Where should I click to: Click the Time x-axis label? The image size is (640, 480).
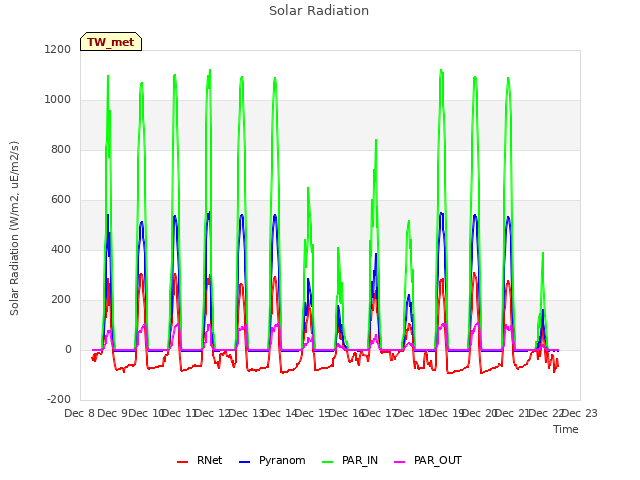click(566, 429)
